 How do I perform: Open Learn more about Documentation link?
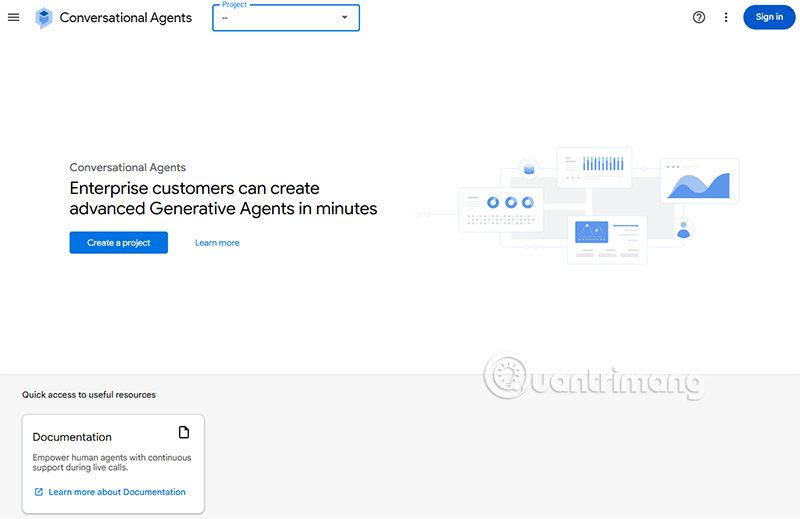[117, 492]
